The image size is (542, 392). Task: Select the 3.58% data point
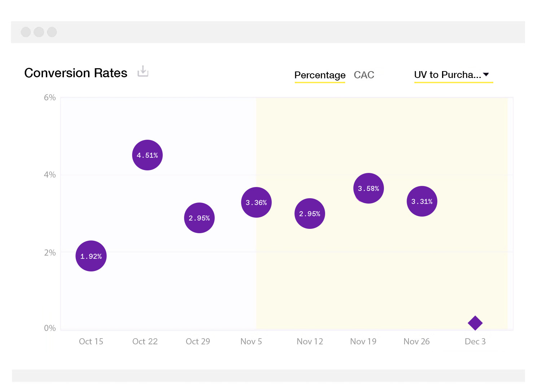(x=368, y=188)
